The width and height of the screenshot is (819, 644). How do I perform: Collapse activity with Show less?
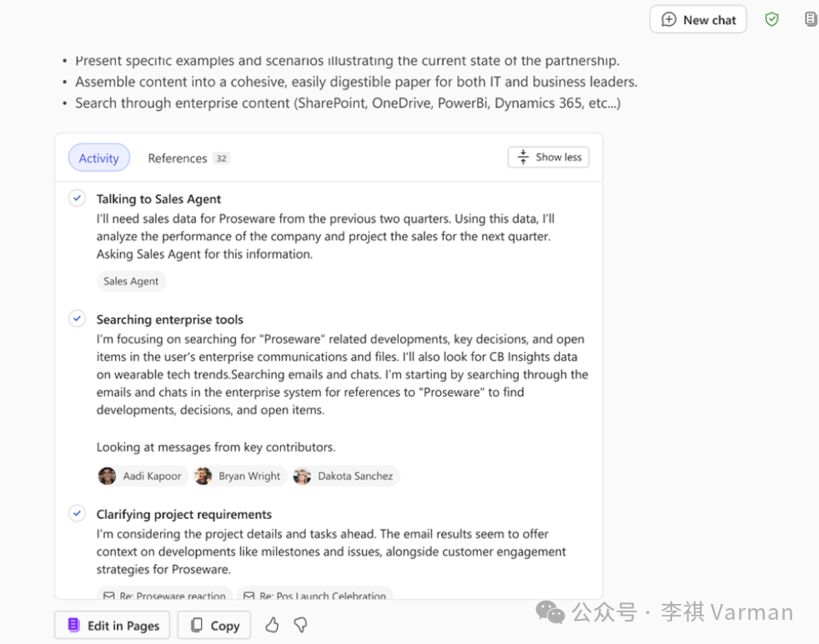click(548, 157)
